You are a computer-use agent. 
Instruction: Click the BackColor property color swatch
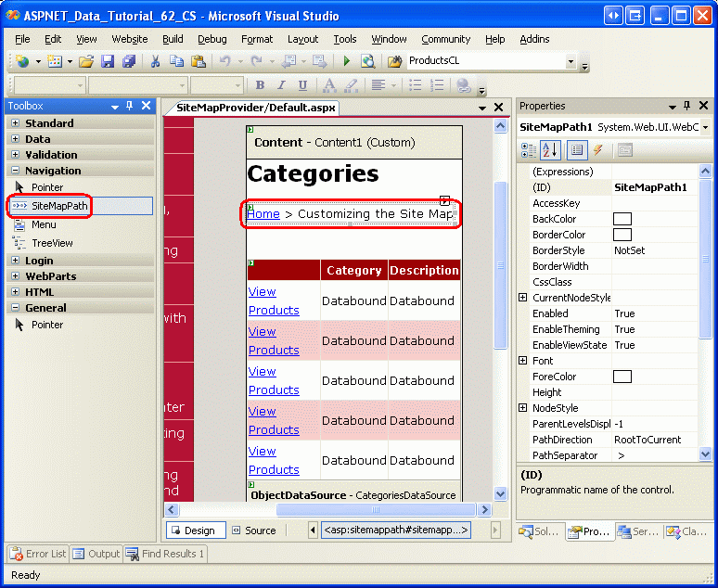click(x=622, y=219)
